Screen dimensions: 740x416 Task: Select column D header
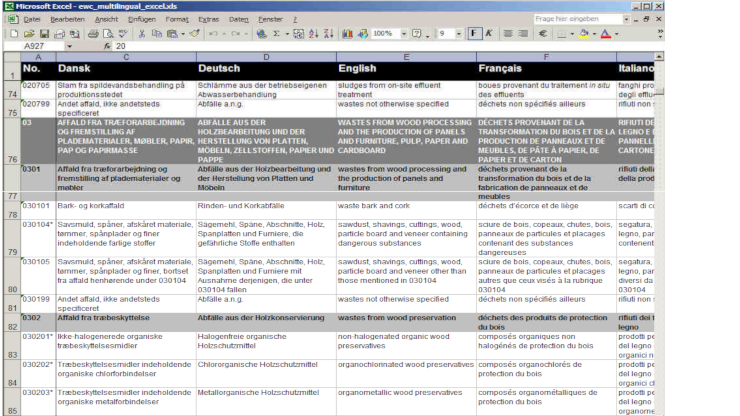coord(265,57)
